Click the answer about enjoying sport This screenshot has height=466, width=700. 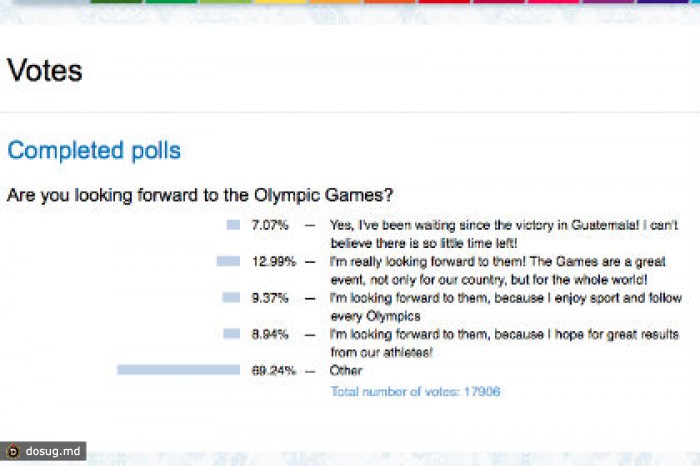point(506,307)
